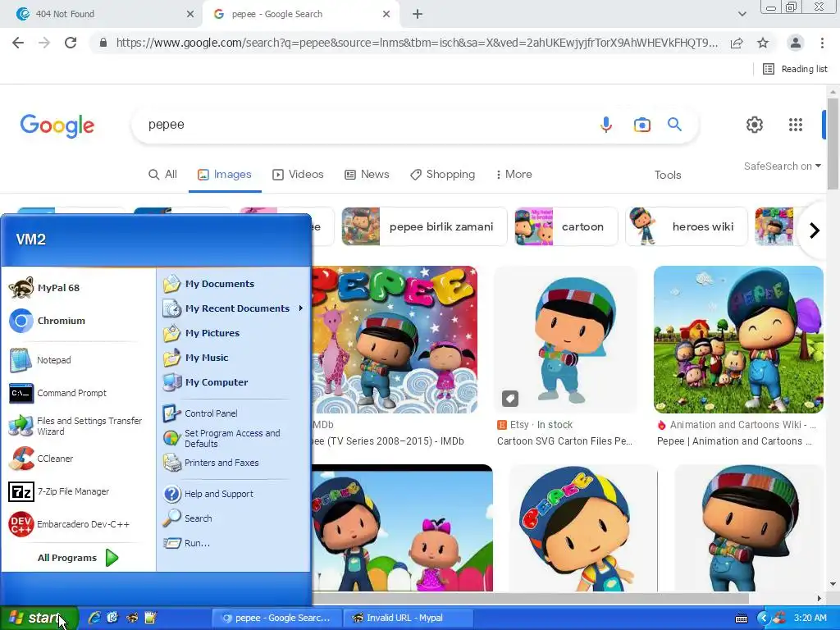Open the Google apps grid
Viewport: 840px width, 630px height.
(796, 125)
